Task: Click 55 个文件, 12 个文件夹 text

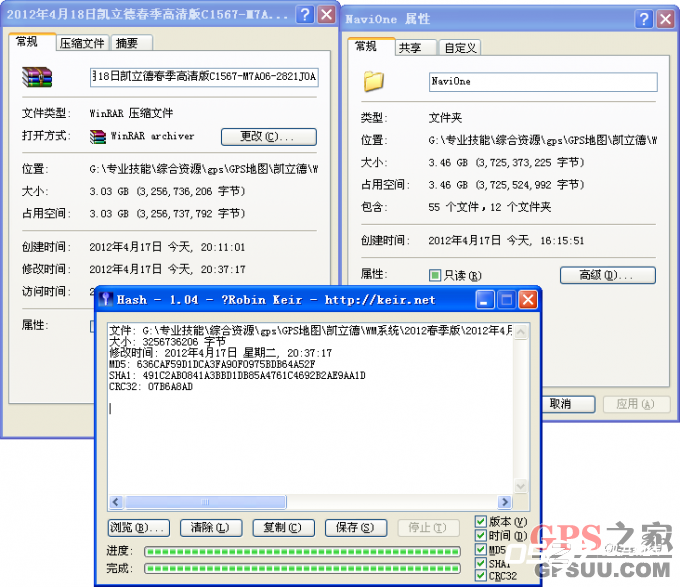Action: (x=490, y=207)
